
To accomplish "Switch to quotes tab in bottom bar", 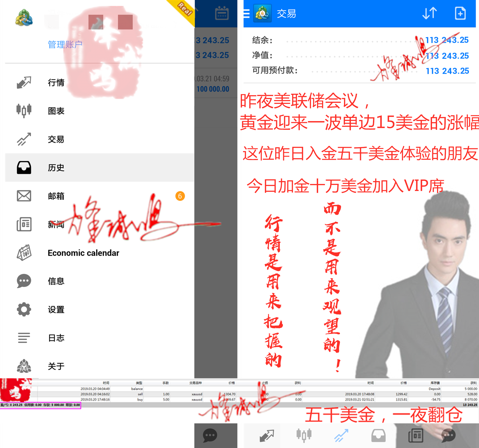I will [x=267, y=435].
